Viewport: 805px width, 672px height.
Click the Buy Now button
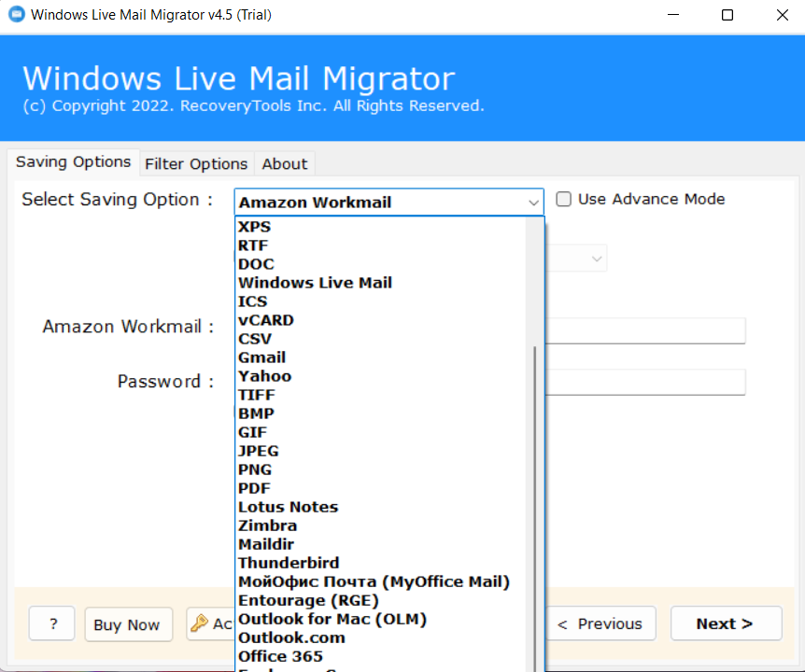(128, 624)
